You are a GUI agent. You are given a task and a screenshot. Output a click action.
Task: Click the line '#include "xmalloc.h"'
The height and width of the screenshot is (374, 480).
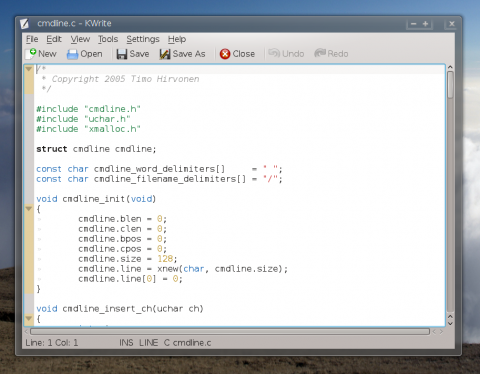click(88, 129)
